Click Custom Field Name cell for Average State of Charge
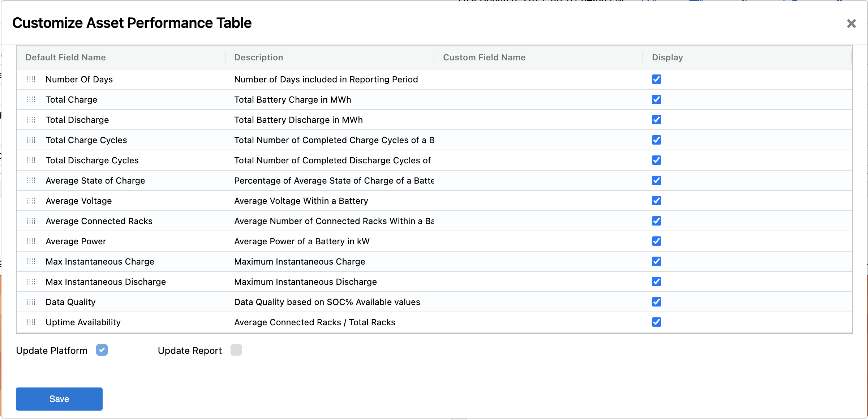The width and height of the screenshot is (868, 420). (x=538, y=180)
